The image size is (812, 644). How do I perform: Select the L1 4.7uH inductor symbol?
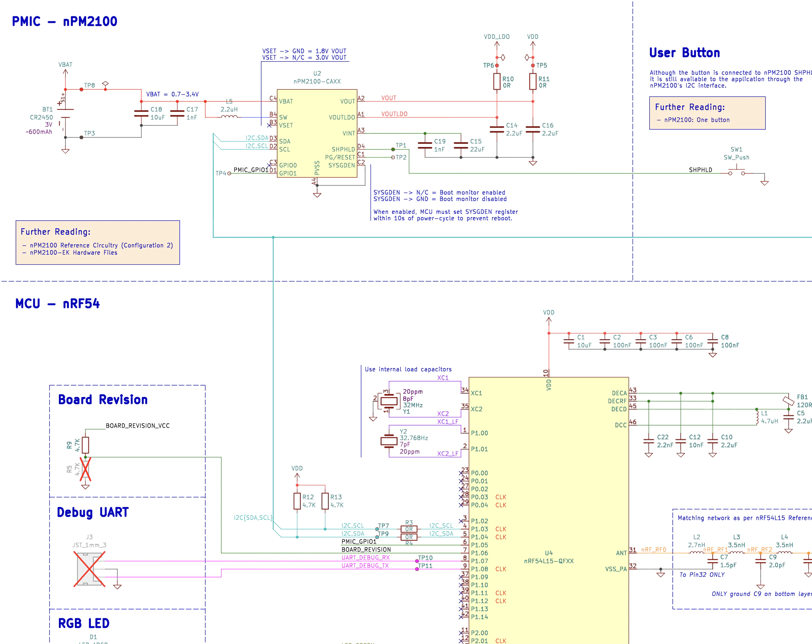click(757, 417)
